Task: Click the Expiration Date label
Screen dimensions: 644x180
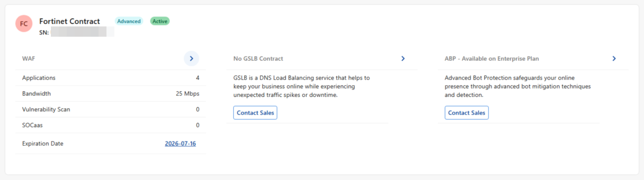Action: click(x=43, y=144)
